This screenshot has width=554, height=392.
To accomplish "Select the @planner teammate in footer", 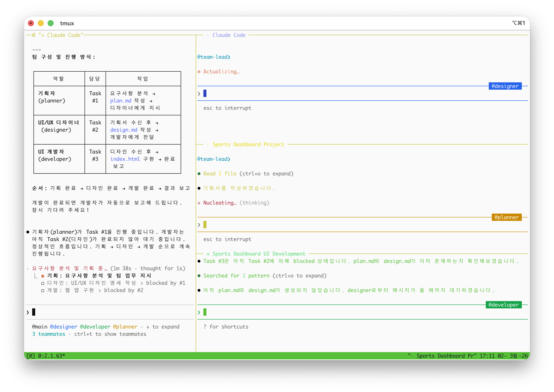I will coord(125,327).
